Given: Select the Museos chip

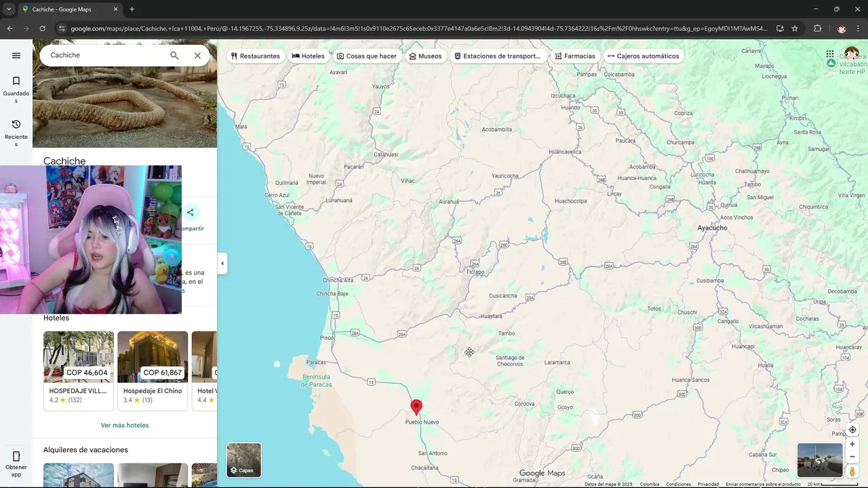Looking at the screenshot, I should 426,56.
